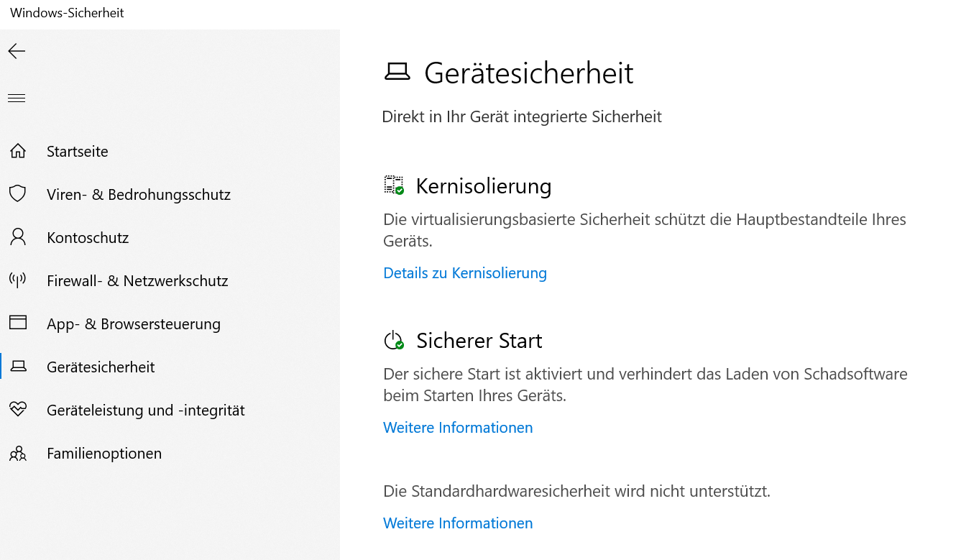Open Details zu Kernisolierung link
This screenshot has height=560, width=961.
click(465, 273)
